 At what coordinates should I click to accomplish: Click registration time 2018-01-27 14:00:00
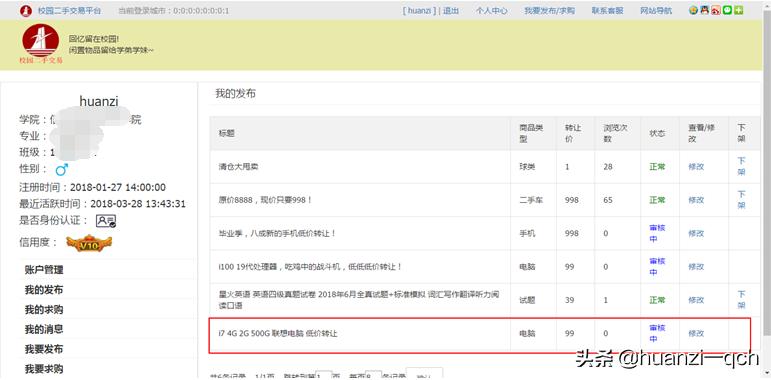(118, 187)
